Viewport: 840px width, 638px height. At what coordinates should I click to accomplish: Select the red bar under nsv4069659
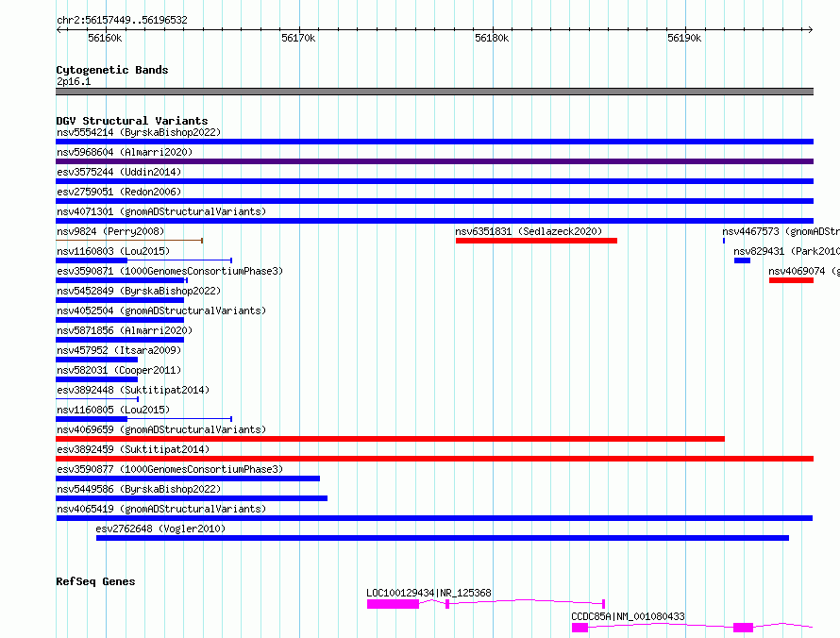(390, 439)
